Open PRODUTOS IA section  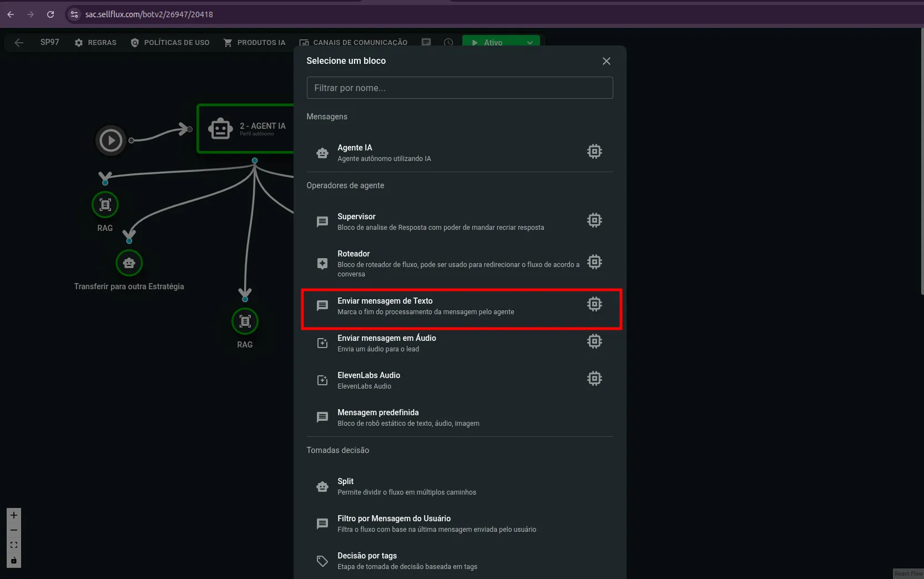click(x=254, y=43)
